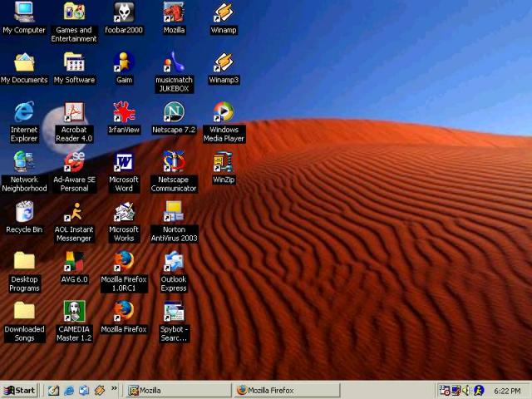
Task: Expand the quick launch overflow chevron
Action: (114, 388)
